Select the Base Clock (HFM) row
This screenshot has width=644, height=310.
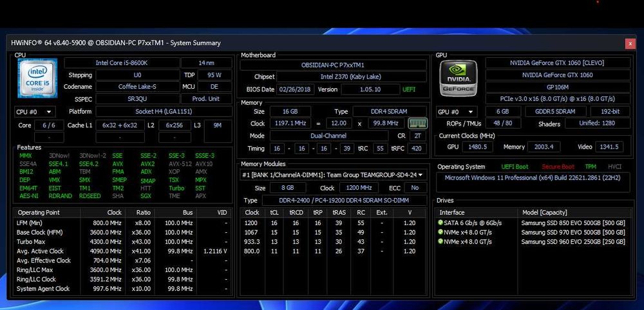click(122, 233)
